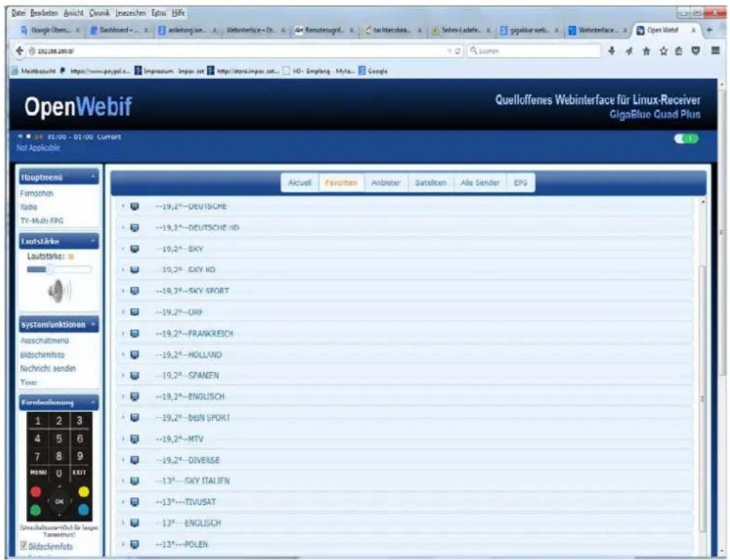The height and width of the screenshot is (560, 730).
Task: Open the browser hamburger menu
Action: coord(716,51)
